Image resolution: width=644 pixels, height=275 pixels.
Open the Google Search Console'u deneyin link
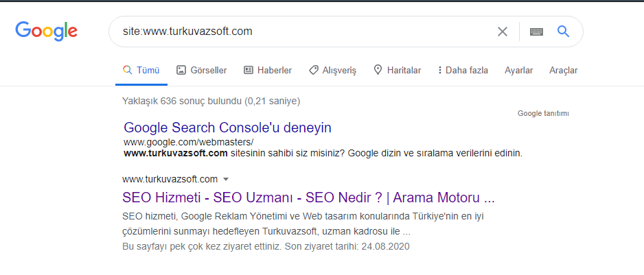[x=227, y=128]
